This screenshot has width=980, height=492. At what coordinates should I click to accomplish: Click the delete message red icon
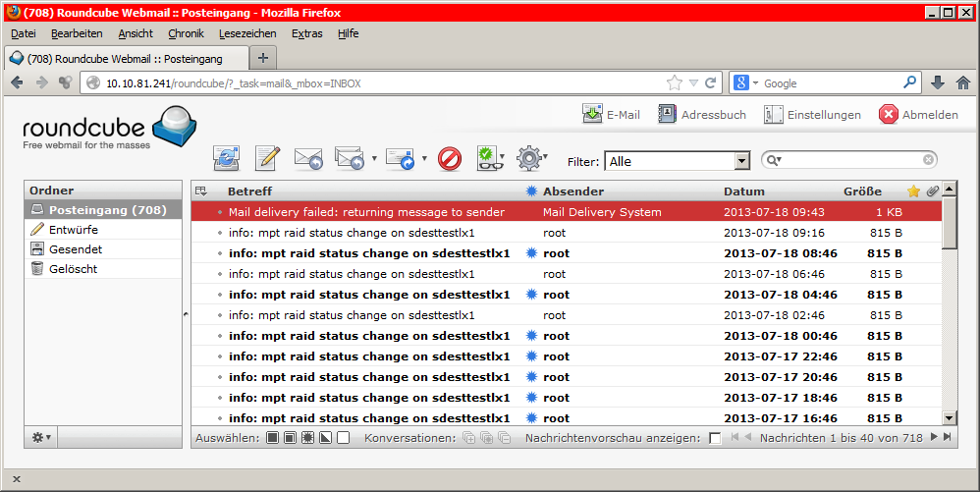(x=450, y=158)
